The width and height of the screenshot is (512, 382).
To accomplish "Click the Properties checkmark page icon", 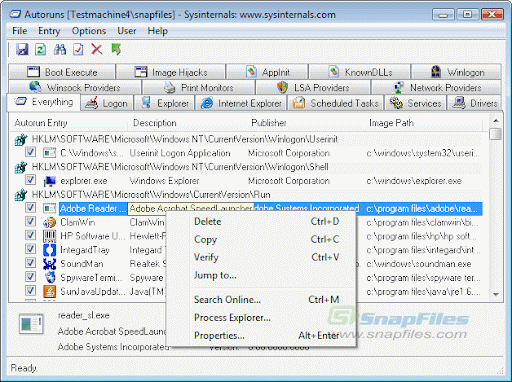I will pyautogui.click(x=78, y=50).
